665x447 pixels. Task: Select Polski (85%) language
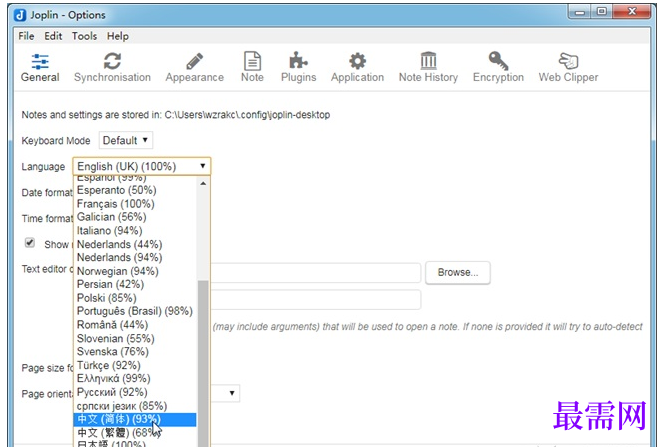(x=134, y=298)
